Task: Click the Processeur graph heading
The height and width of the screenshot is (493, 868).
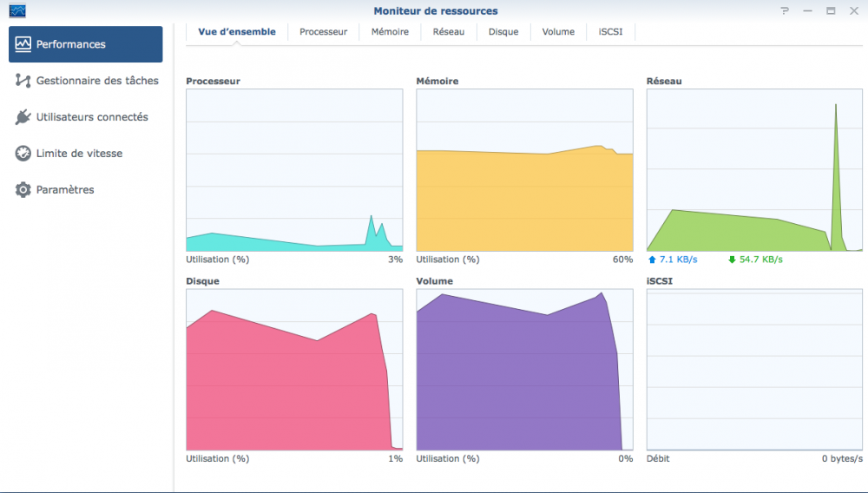Action: pos(214,81)
